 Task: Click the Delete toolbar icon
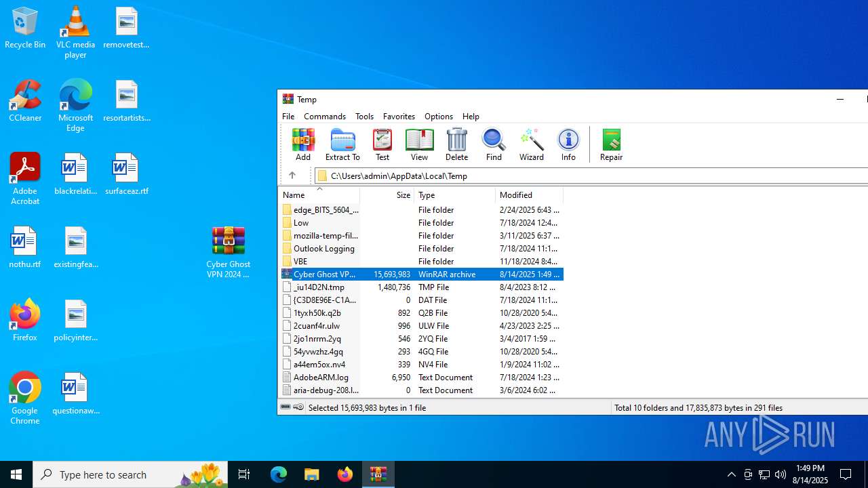(x=456, y=145)
